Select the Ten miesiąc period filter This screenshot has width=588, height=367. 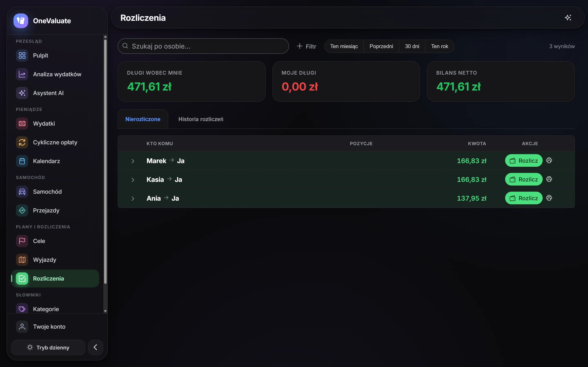344,46
